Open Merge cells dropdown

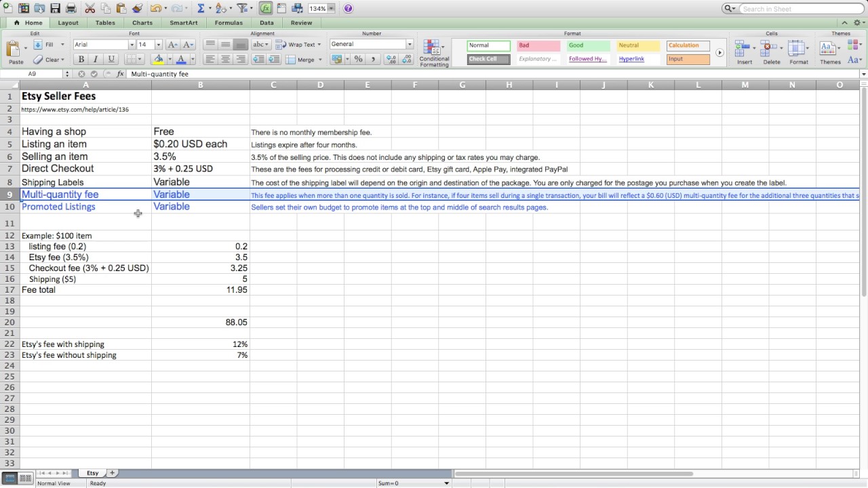click(x=319, y=60)
